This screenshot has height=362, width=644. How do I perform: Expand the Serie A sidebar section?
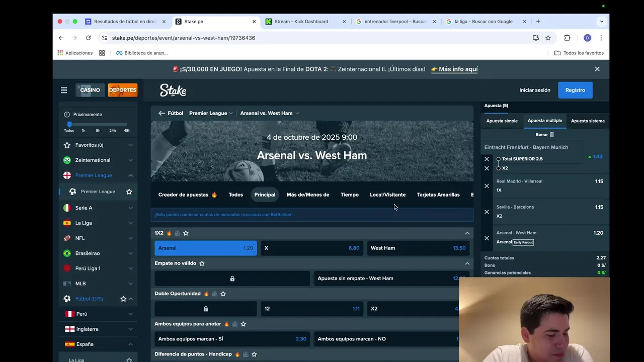(130, 208)
